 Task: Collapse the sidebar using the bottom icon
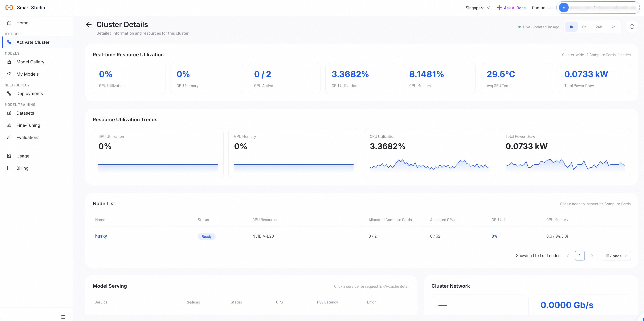tap(63, 317)
